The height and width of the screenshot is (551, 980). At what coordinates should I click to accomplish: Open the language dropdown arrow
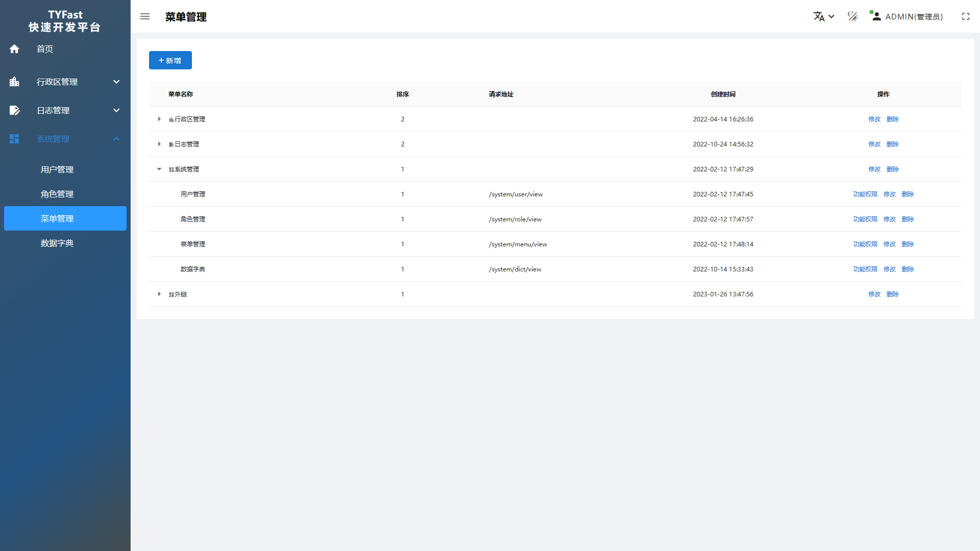point(831,16)
